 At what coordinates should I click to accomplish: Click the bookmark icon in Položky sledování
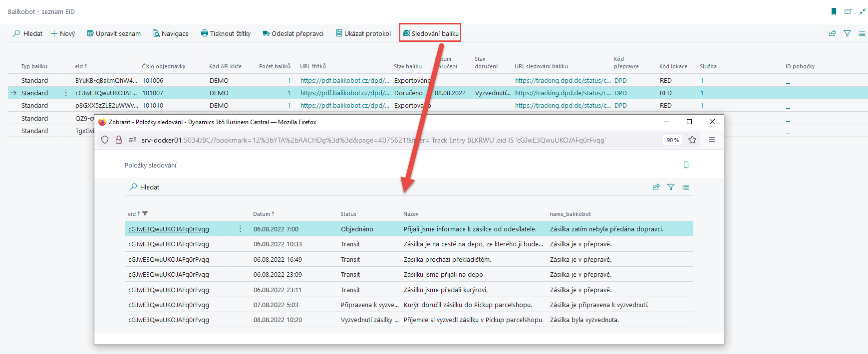point(686,165)
